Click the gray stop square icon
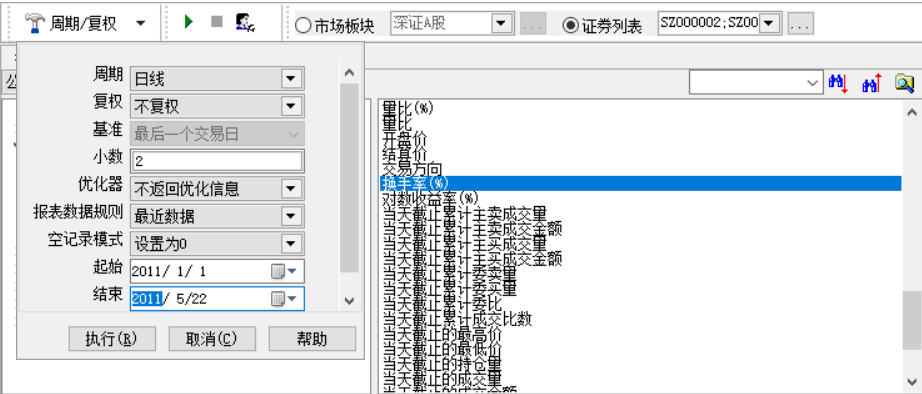This screenshot has height=394, width=922. [x=217, y=22]
